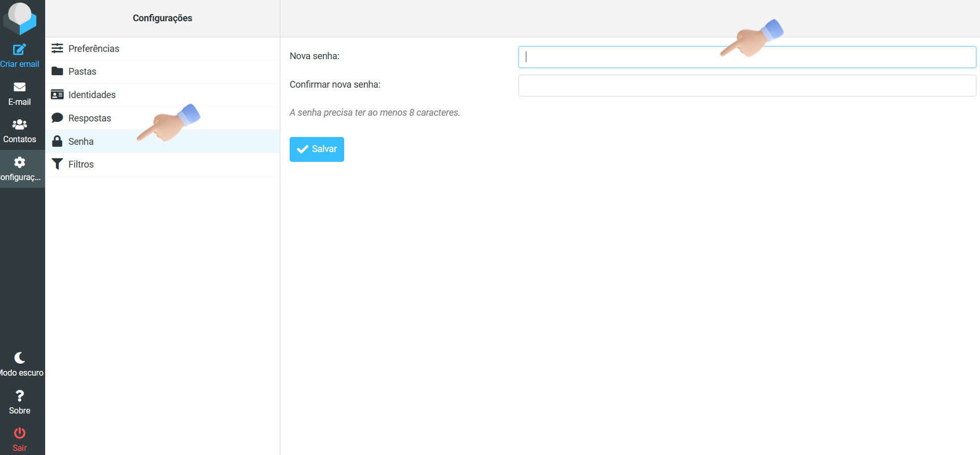Open Respostas in the settings list
Screen dimensions: 980x455
[x=90, y=118]
